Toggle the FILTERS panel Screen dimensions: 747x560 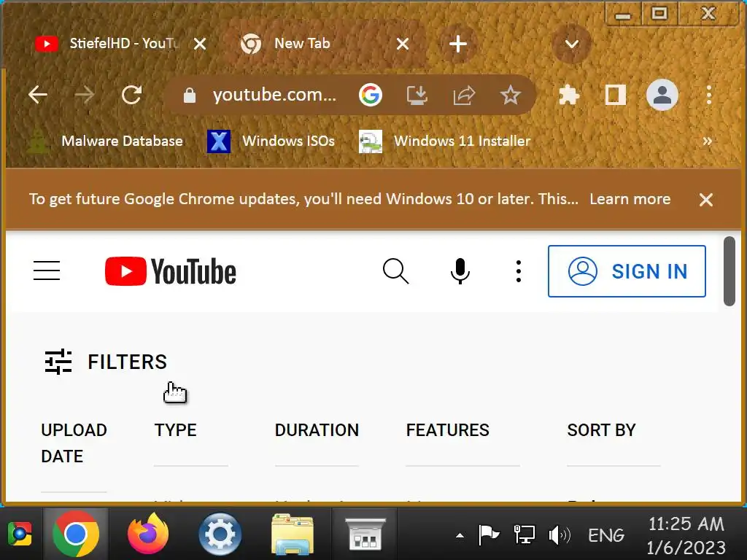(106, 362)
